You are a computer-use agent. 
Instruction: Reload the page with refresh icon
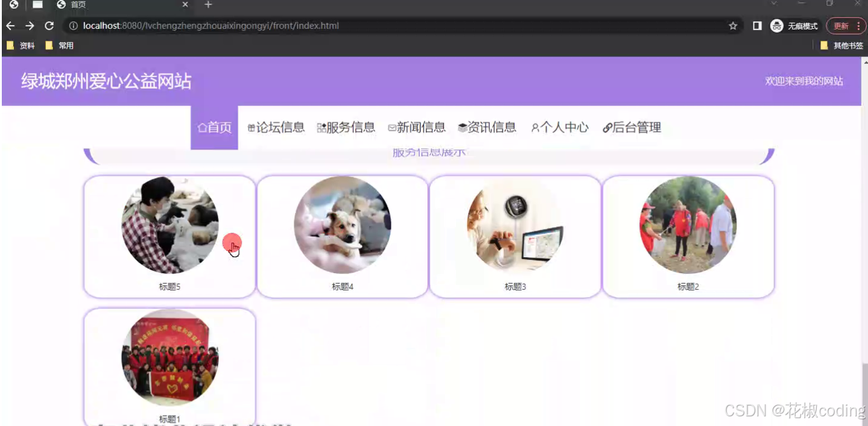pos(49,26)
